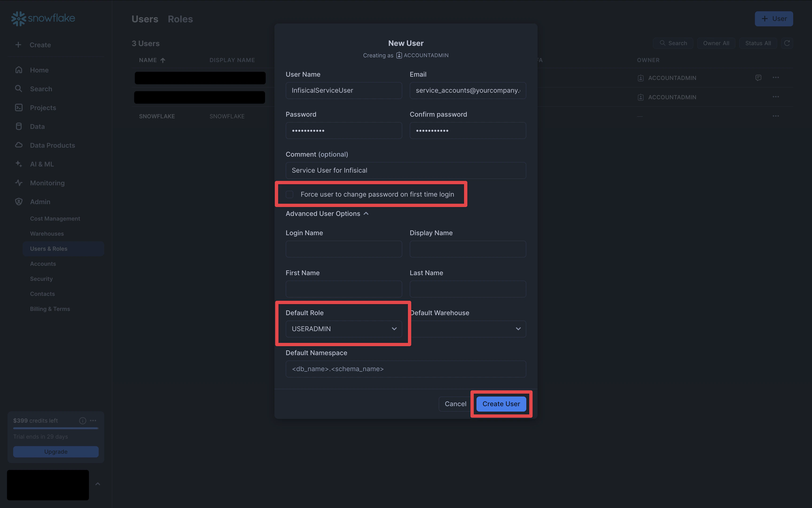Image resolution: width=812 pixels, height=508 pixels.
Task: Click the User Name input field
Action: click(x=344, y=90)
